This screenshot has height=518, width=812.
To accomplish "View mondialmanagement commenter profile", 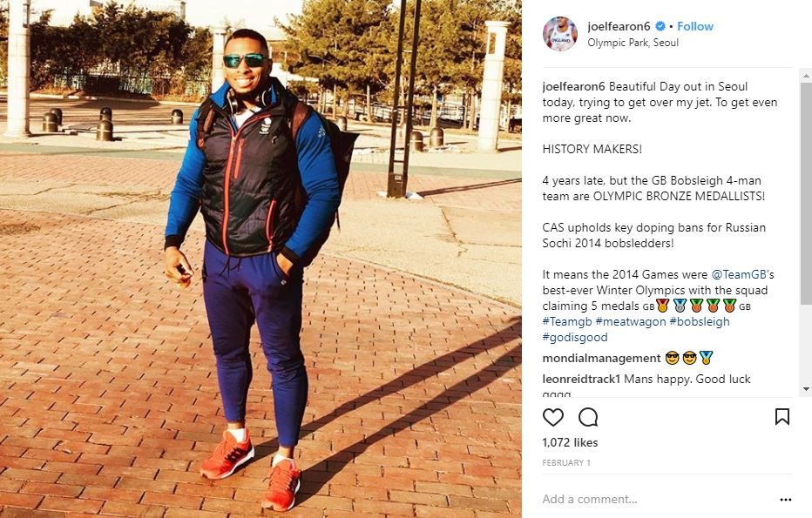I will click(601, 358).
